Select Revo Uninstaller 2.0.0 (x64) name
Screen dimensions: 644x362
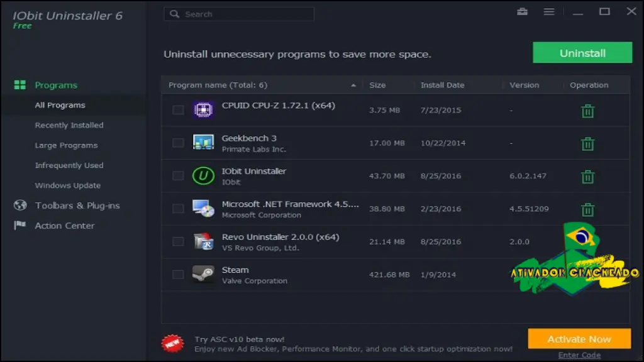280,237
